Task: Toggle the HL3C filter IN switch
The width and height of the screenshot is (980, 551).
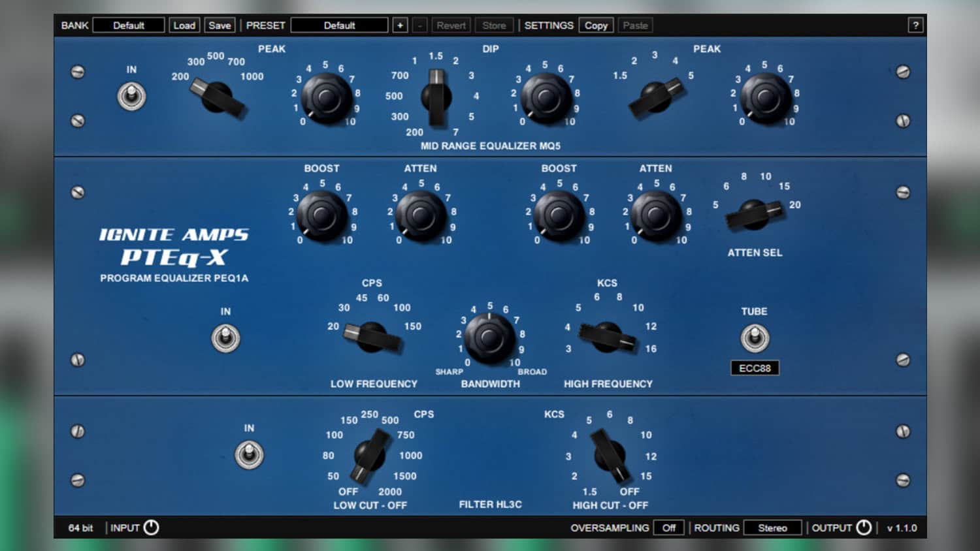Action: click(249, 455)
